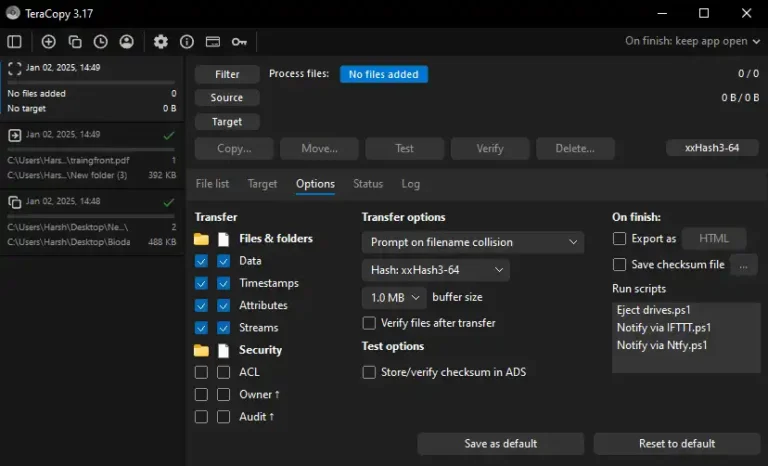Image resolution: width=768 pixels, height=466 pixels.
Task: Open the Log tab
Action: pos(411,184)
